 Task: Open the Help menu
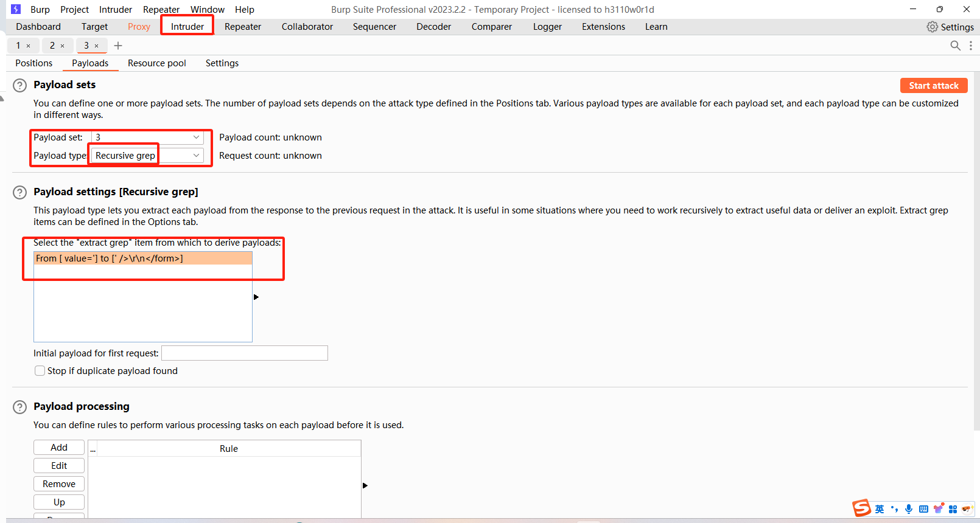click(245, 10)
